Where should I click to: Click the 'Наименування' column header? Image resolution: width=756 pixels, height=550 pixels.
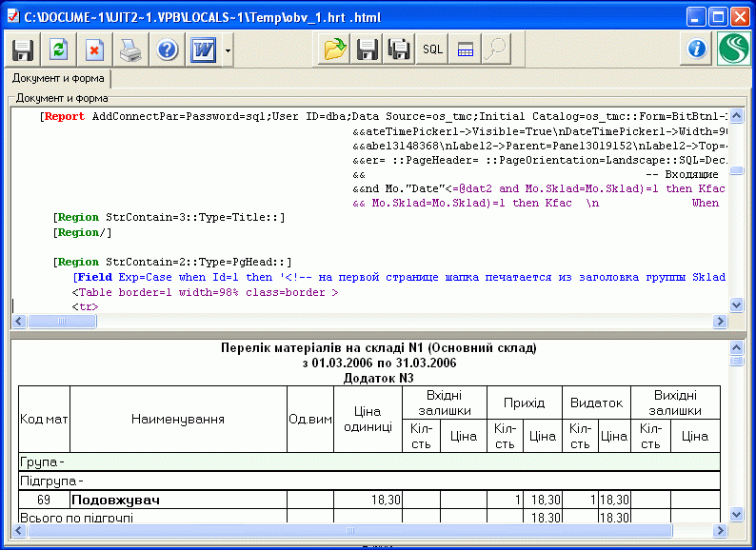pos(178,419)
